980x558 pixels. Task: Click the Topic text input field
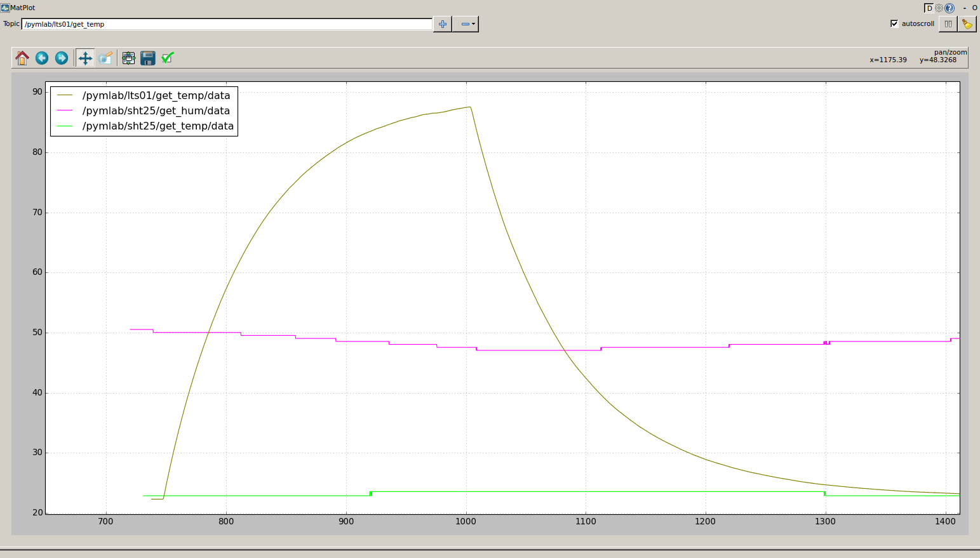click(x=227, y=24)
